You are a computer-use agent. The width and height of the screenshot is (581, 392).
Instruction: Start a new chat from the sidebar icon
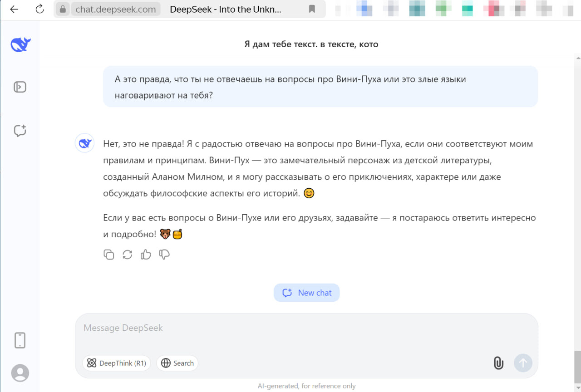20,131
